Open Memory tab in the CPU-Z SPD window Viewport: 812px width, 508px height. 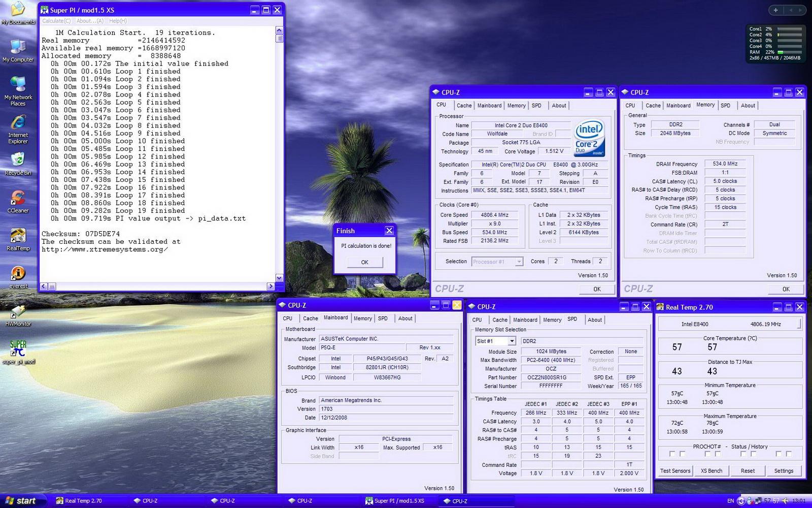[x=552, y=320]
